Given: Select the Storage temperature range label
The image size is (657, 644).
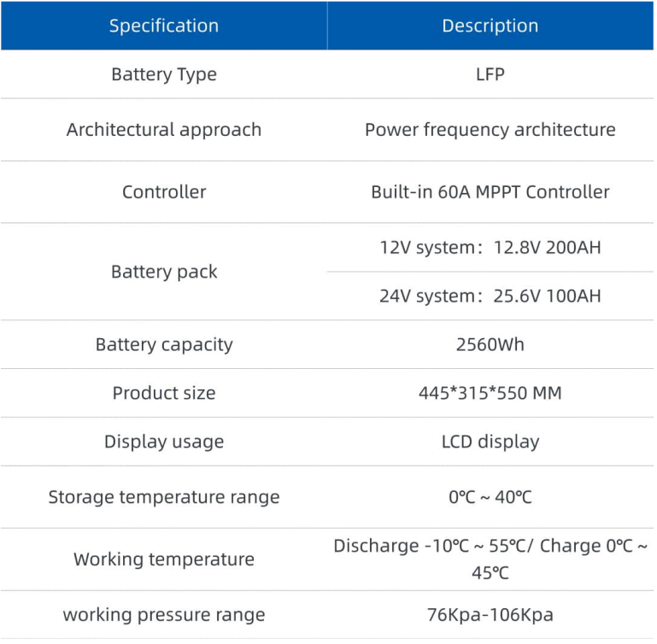Looking at the screenshot, I should pyautogui.click(x=164, y=497).
